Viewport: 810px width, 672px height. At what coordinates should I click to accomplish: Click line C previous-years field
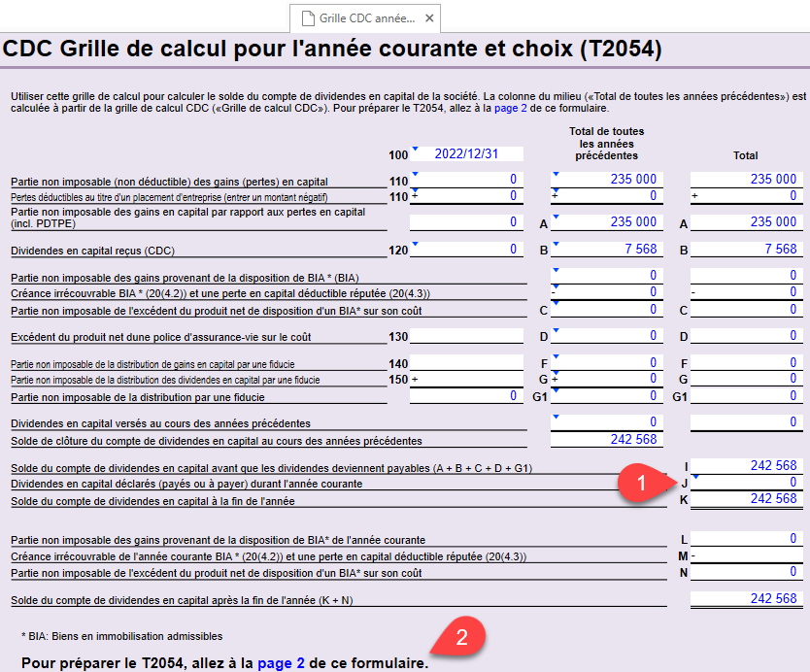tap(607, 310)
